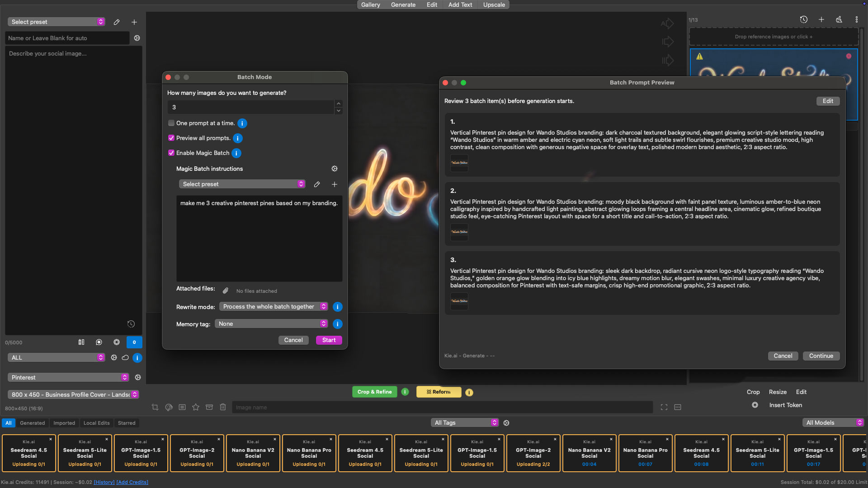The width and height of the screenshot is (868, 488).
Task: Edit Magic Batch preset with pencil icon
Action: click(317, 184)
